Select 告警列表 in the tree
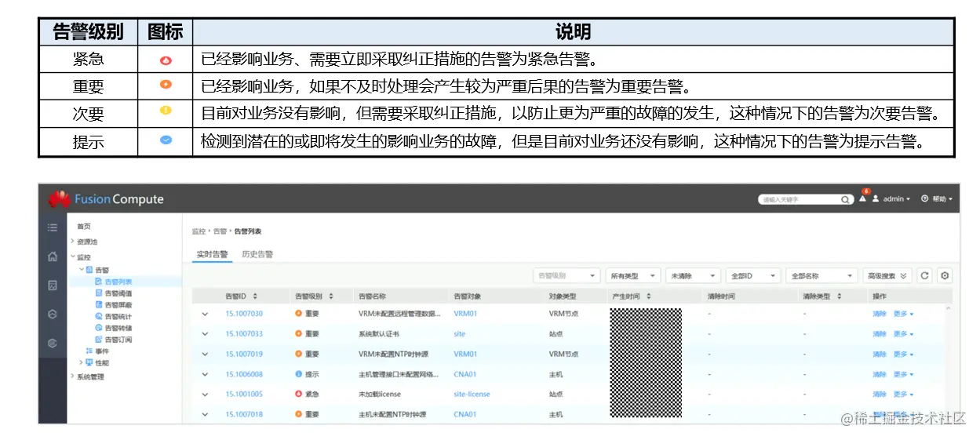980x440 pixels. 118,281
